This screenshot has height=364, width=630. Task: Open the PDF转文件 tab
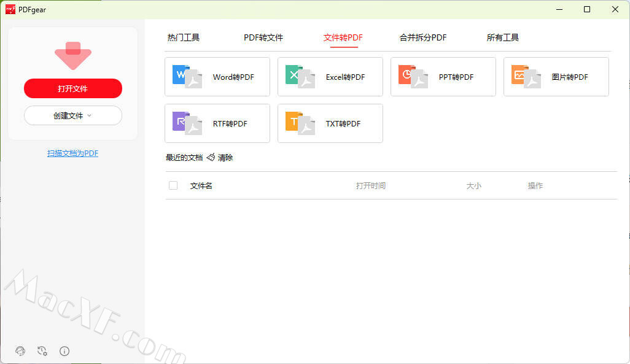263,37
